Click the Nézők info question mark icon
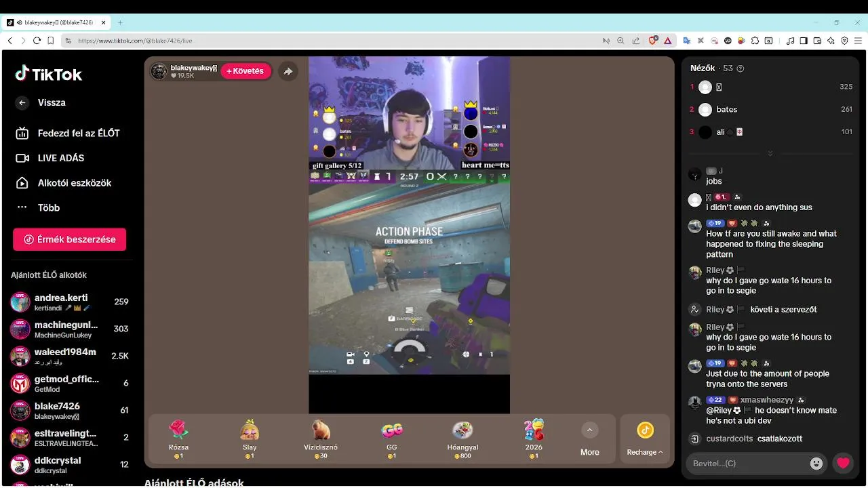The width and height of the screenshot is (868, 488). [740, 68]
